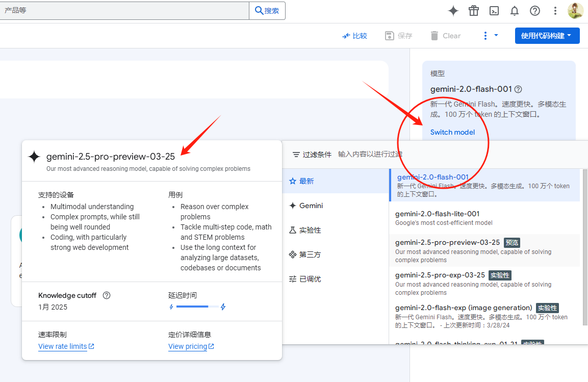
Task: Click the right lightning icon on latency bar
Action: click(x=223, y=307)
